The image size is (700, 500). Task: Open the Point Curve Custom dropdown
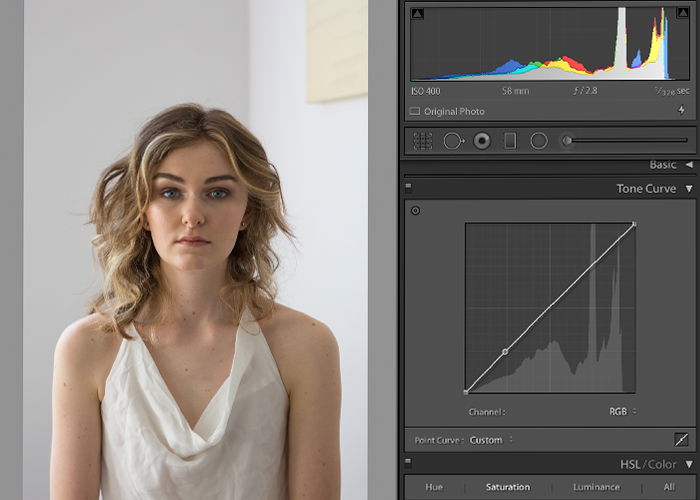[x=492, y=439]
